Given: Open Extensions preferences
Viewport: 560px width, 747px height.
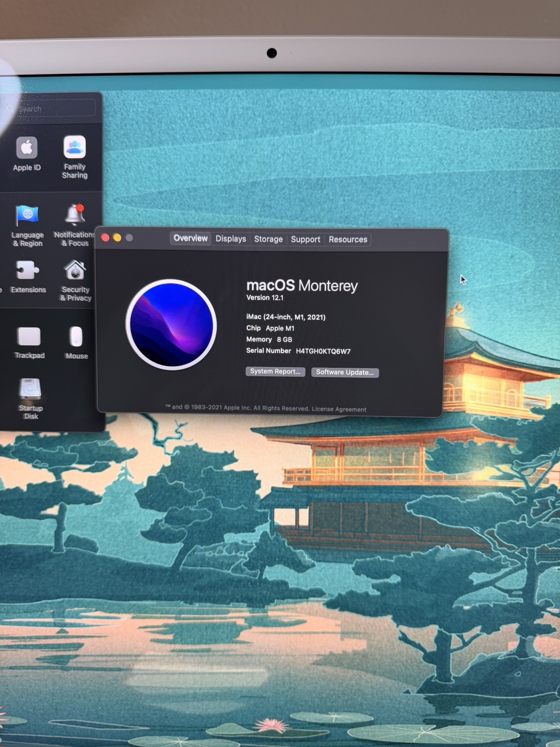Looking at the screenshot, I should (x=28, y=276).
